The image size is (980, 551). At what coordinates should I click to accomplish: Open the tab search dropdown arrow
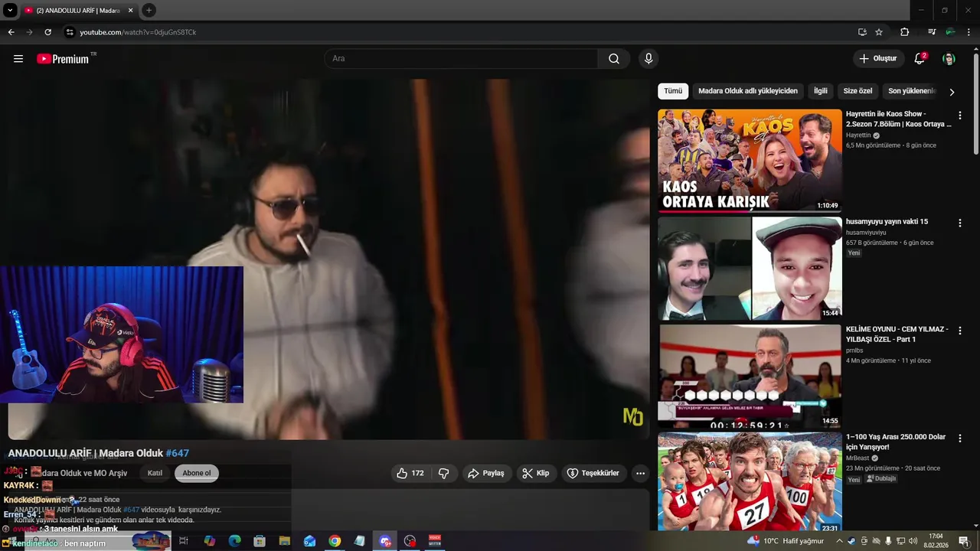tap(10, 11)
